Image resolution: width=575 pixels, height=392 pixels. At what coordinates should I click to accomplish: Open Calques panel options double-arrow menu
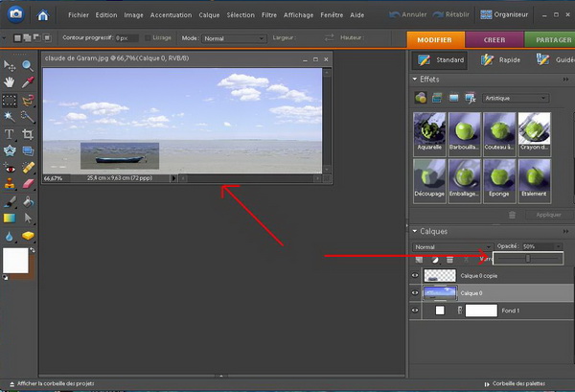pyautogui.click(x=565, y=231)
